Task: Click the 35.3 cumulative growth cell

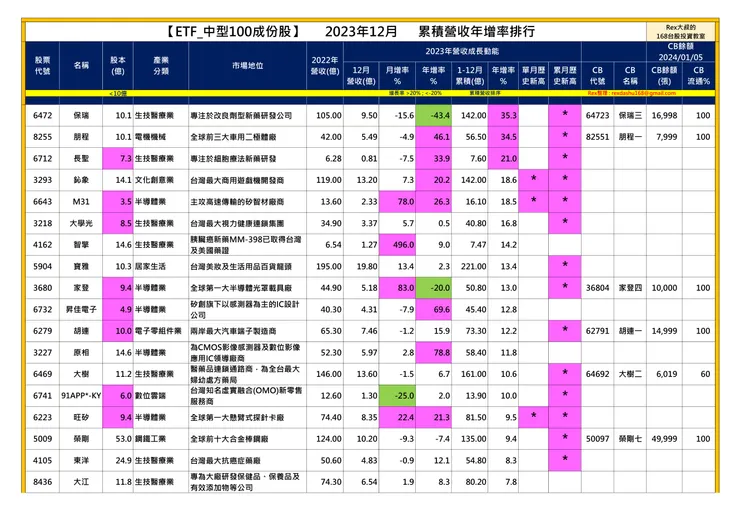Action: click(x=503, y=115)
